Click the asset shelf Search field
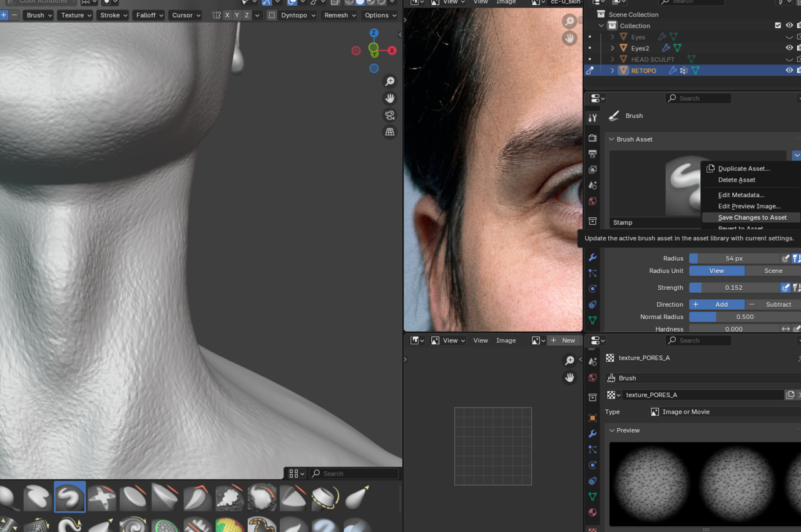The height and width of the screenshot is (532, 801). [354, 474]
